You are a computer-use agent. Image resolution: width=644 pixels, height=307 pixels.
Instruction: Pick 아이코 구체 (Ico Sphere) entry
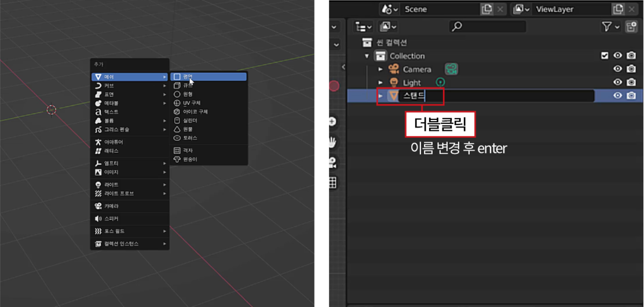[x=208, y=112]
